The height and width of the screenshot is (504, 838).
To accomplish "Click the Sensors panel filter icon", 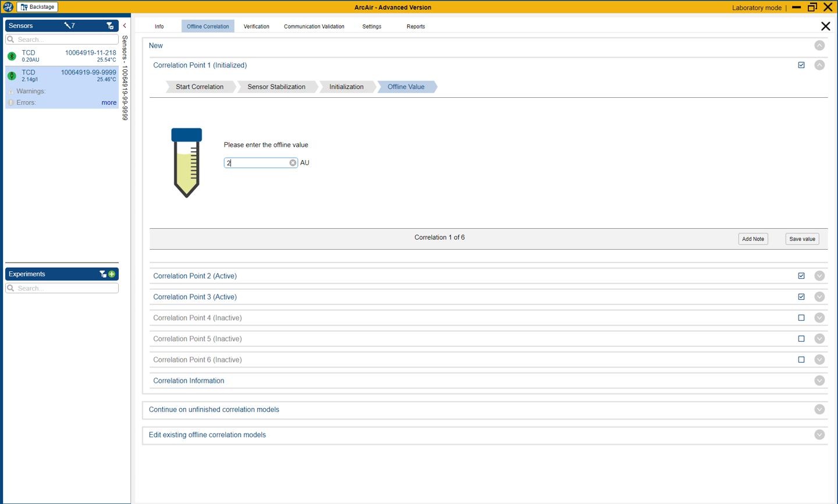I will click(x=110, y=26).
